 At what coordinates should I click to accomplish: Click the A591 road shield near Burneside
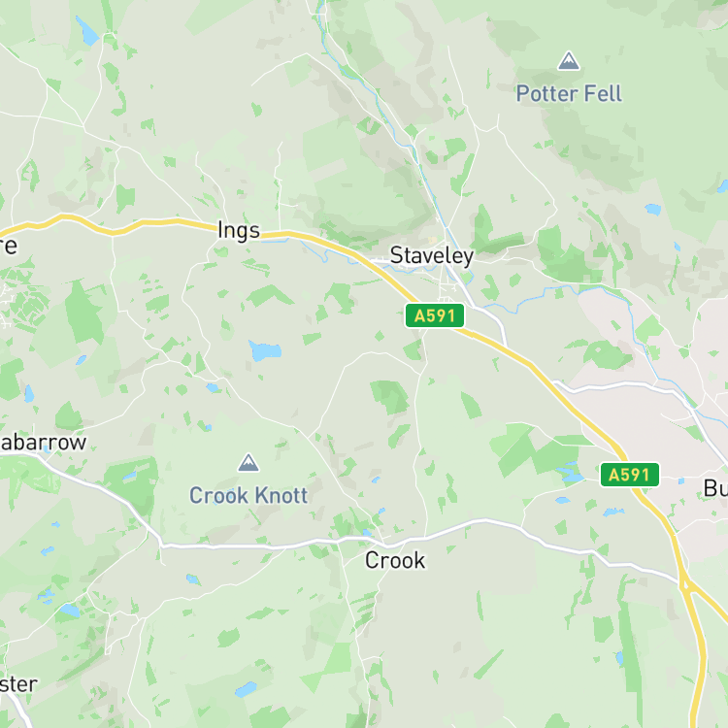tap(630, 475)
